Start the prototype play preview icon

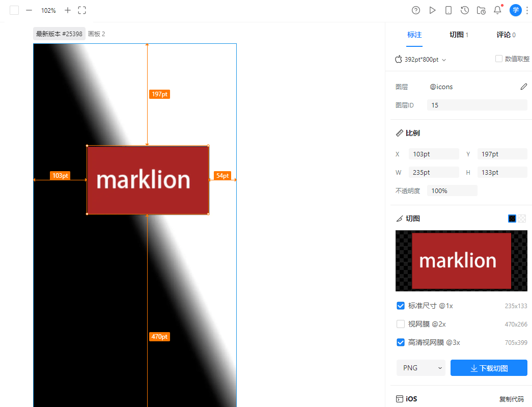click(x=432, y=11)
